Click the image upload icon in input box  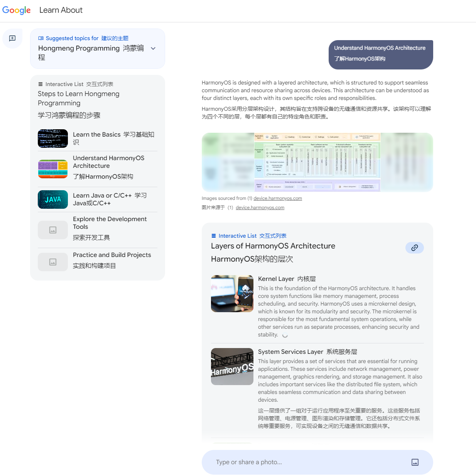point(415,462)
